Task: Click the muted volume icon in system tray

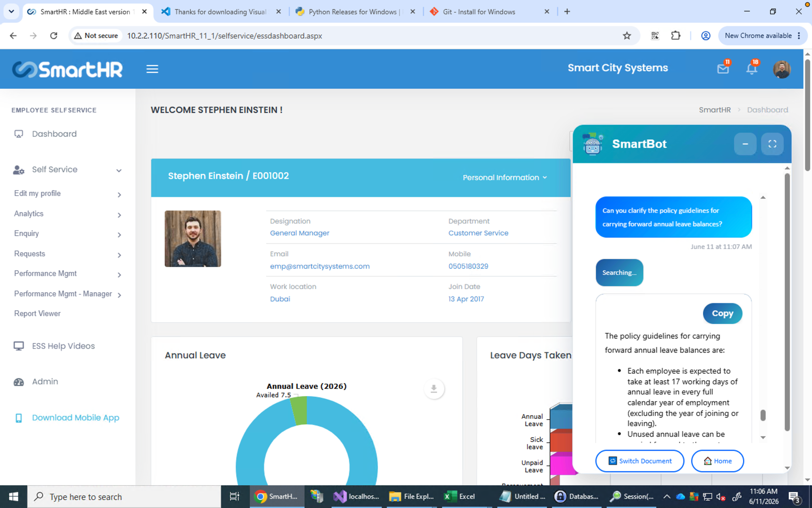Action: pyautogui.click(x=720, y=496)
